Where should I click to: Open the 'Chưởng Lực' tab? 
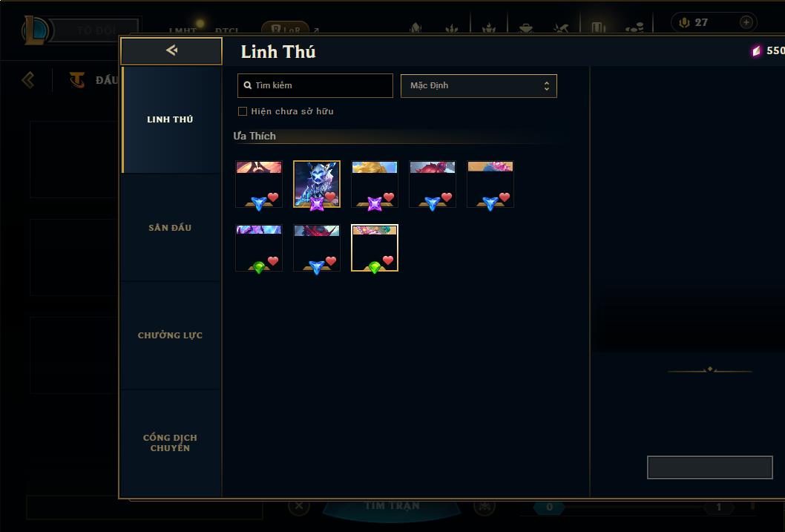[170, 335]
